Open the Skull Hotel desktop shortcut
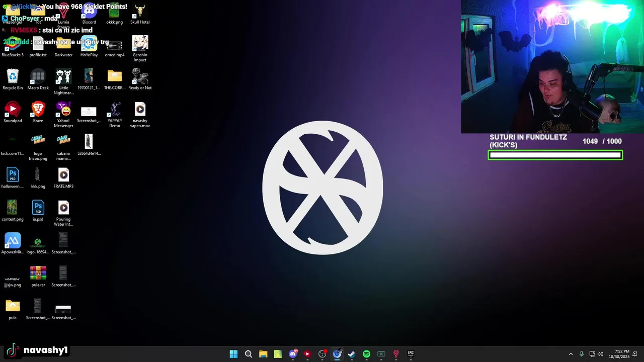The image size is (644, 362). point(140,14)
